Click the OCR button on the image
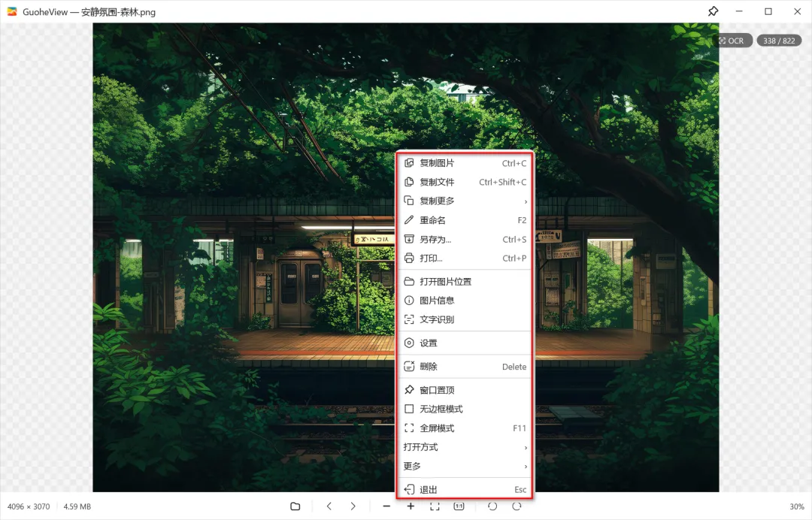The width and height of the screenshot is (812, 520). coord(732,41)
